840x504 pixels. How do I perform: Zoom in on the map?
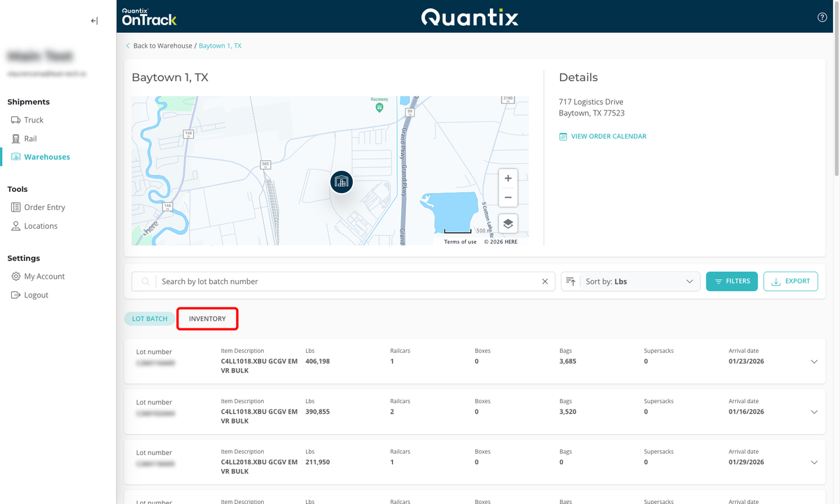point(508,178)
